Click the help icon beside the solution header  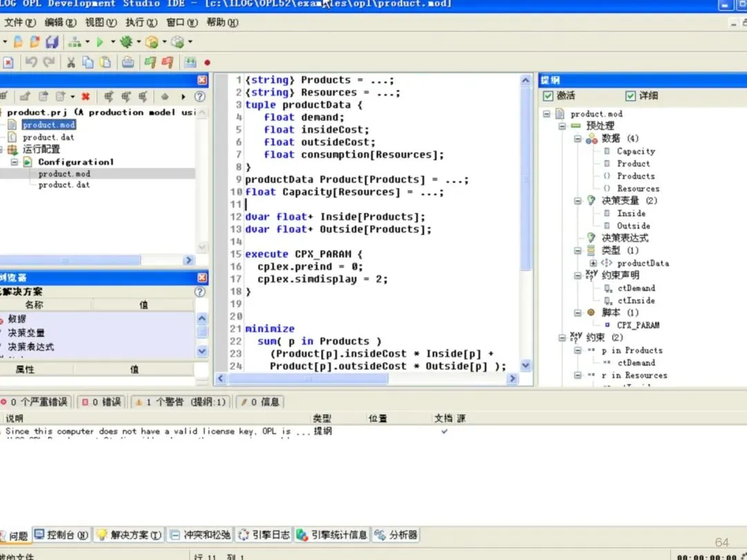point(200,292)
